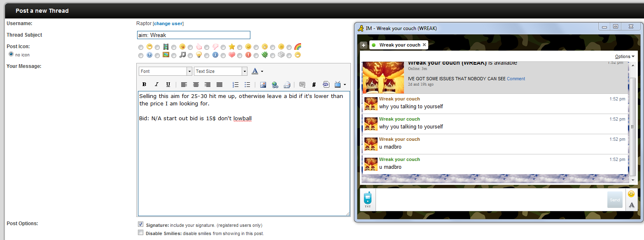This screenshot has width=644, height=240.
Task: Click the scroll down arrow in IM conversation
Action: pyautogui.click(x=632, y=180)
